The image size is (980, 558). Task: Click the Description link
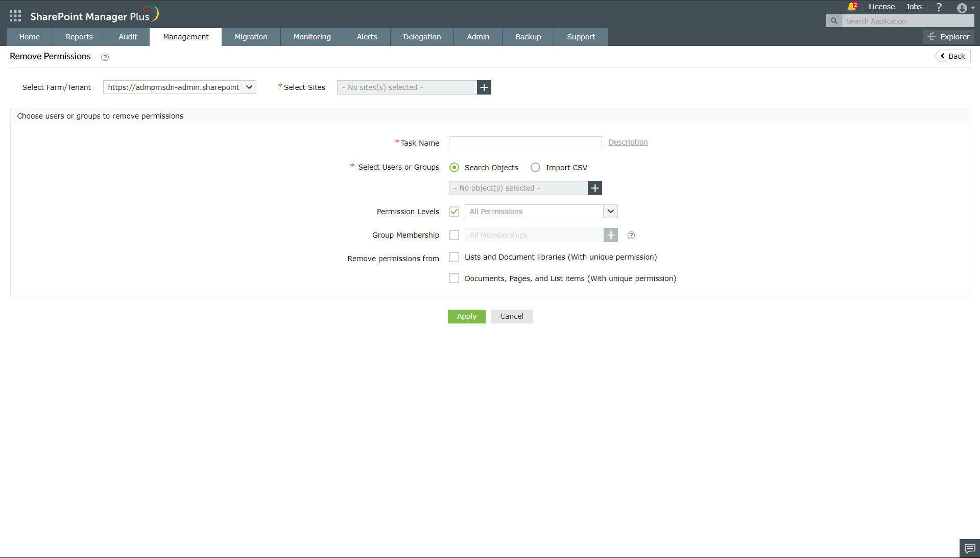[628, 142]
